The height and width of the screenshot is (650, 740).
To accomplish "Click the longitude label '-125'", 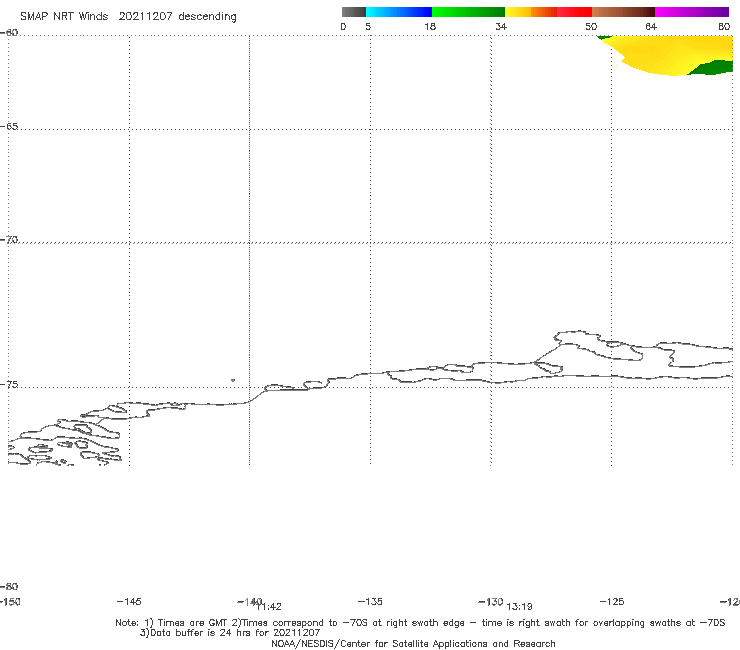I will click(x=612, y=601).
